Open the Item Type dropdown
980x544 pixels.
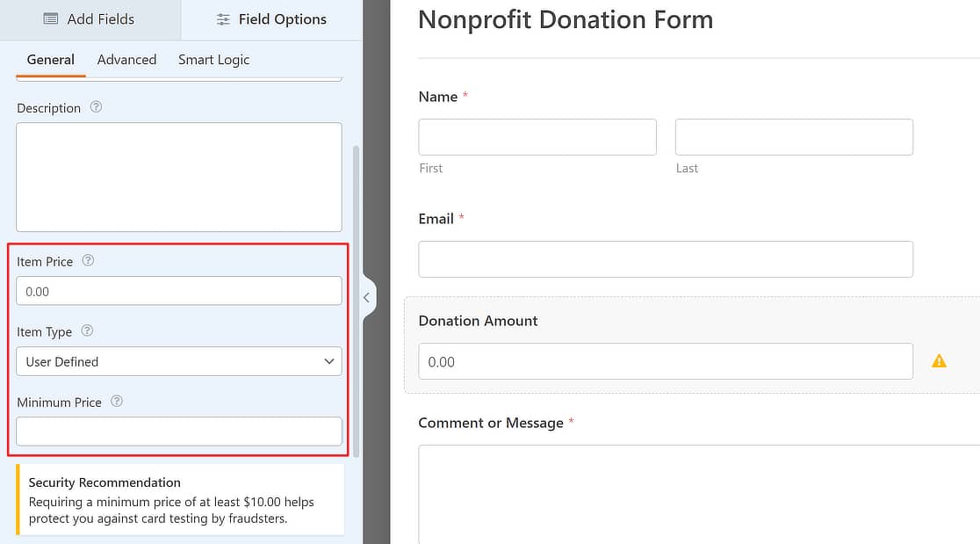(179, 361)
